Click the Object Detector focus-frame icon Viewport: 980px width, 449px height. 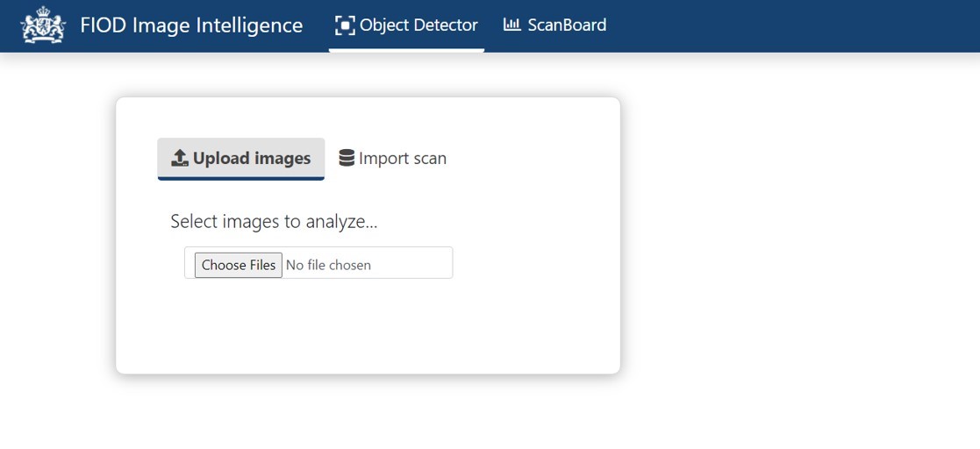[x=345, y=25]
